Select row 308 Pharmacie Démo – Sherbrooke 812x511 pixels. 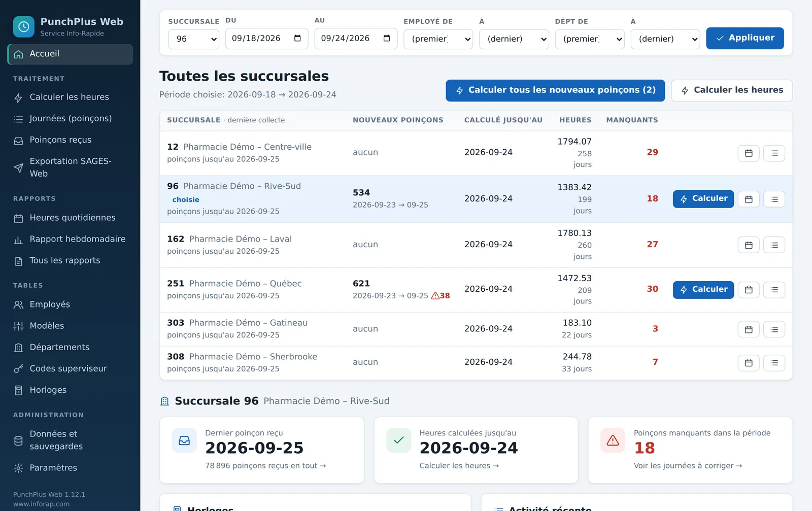[x=476, y=363]
